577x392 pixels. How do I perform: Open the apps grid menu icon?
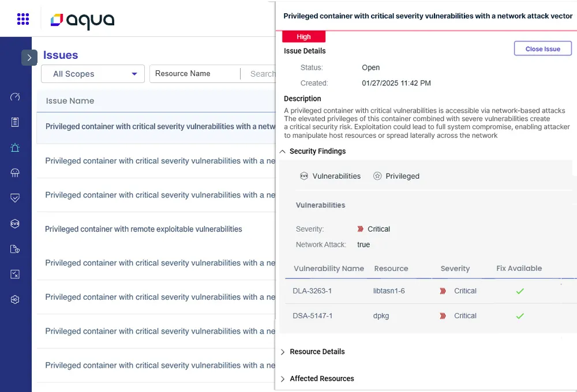point(23,19)
